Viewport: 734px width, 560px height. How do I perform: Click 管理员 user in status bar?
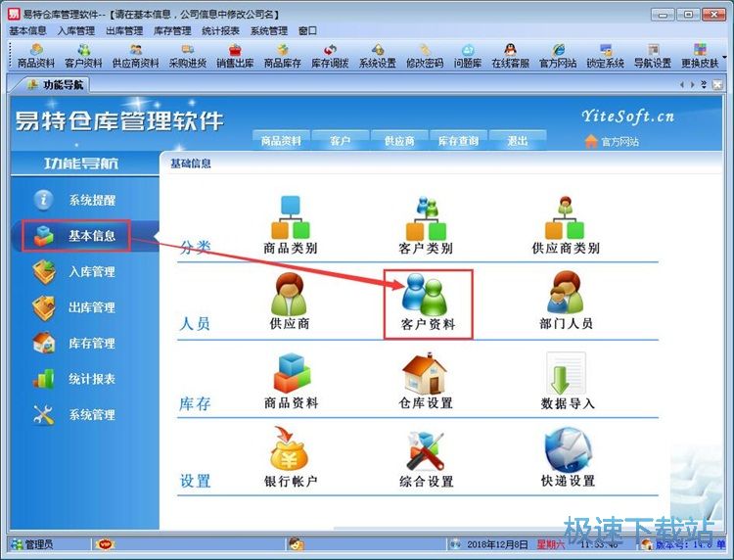(x=32, y=544)
